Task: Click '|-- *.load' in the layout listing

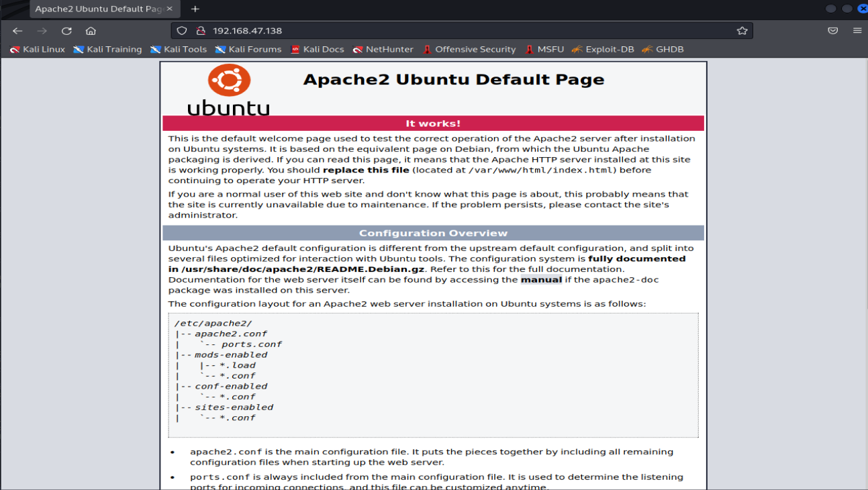Action: click(228, 366)
